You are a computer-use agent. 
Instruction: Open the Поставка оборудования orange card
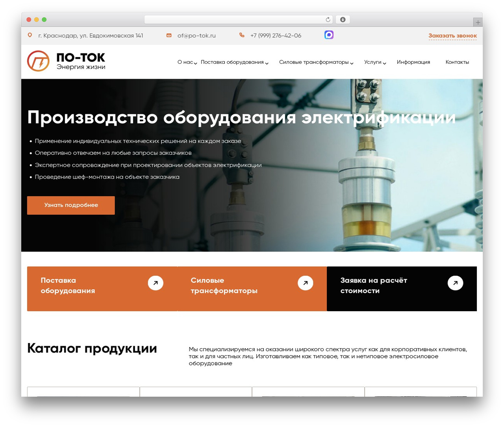pos(102,289)
